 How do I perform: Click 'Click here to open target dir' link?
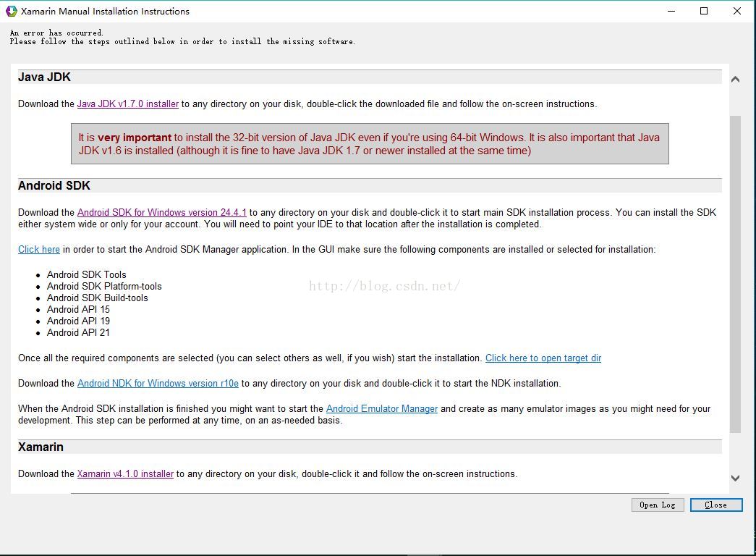pos(543,358)
